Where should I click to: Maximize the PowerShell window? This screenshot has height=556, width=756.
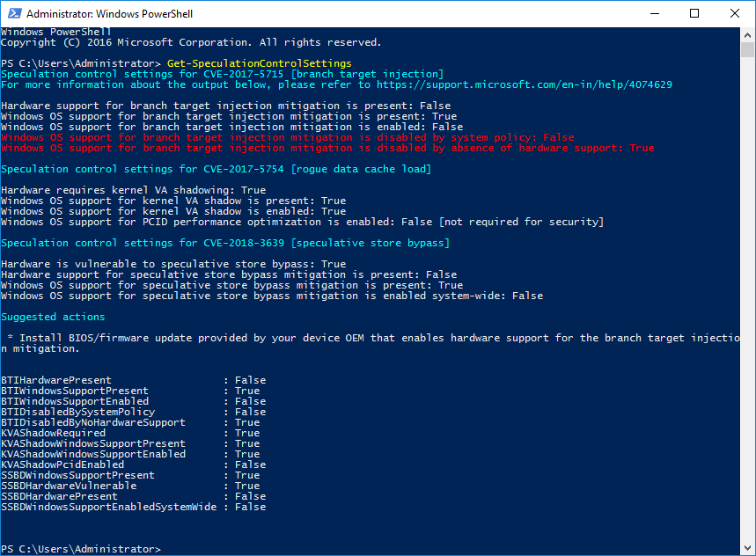(694, 14)
